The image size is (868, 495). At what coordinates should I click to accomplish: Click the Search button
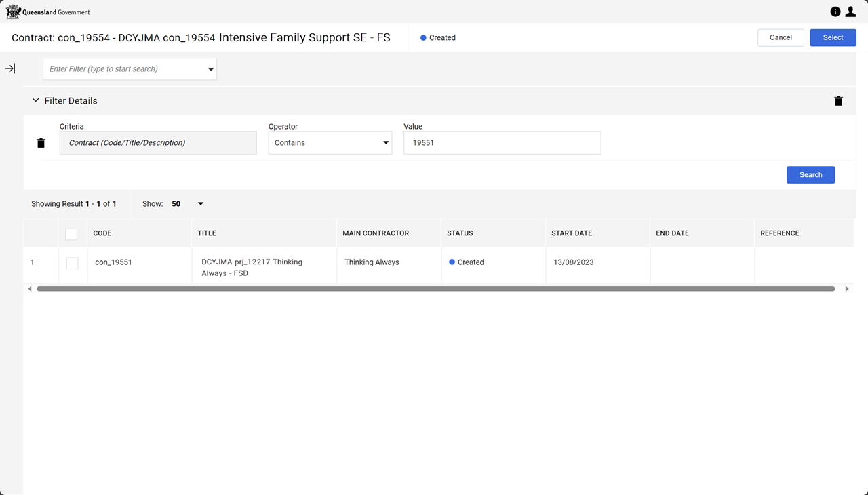[810, 175]
